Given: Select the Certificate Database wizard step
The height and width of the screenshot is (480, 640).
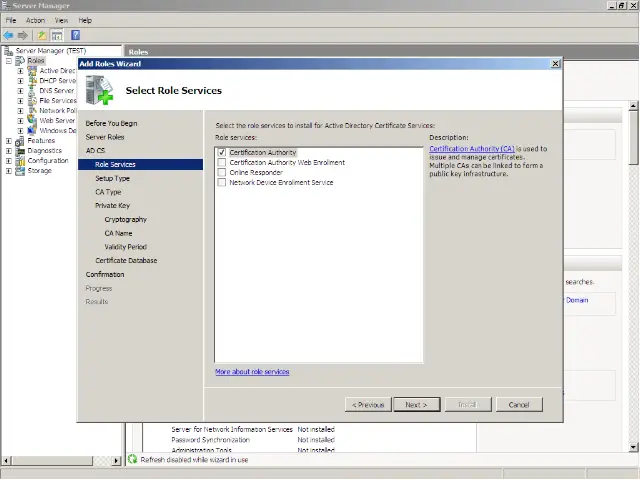Looking at the screenshot, I should pyautogui.click(x=126, y=260).
